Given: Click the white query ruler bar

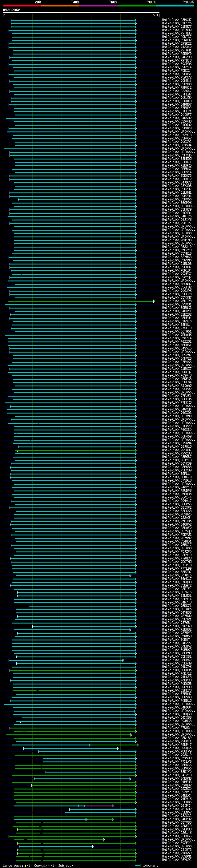Looking at the screenshot, I should [81, 13].
